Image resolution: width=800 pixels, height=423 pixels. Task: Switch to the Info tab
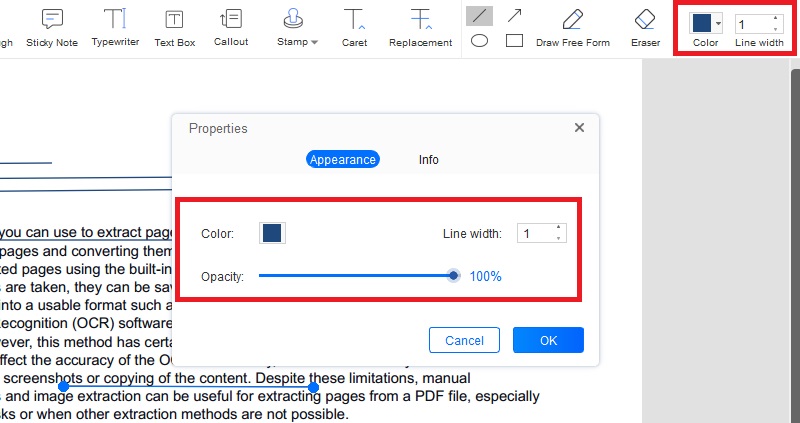(x=429, y=160)
